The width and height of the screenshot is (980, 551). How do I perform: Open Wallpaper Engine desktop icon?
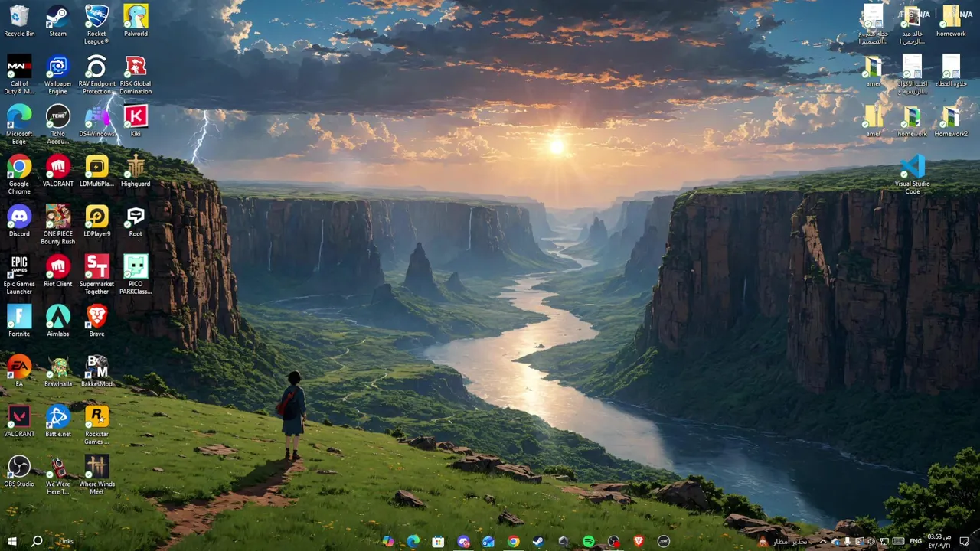tap(58, 74)
